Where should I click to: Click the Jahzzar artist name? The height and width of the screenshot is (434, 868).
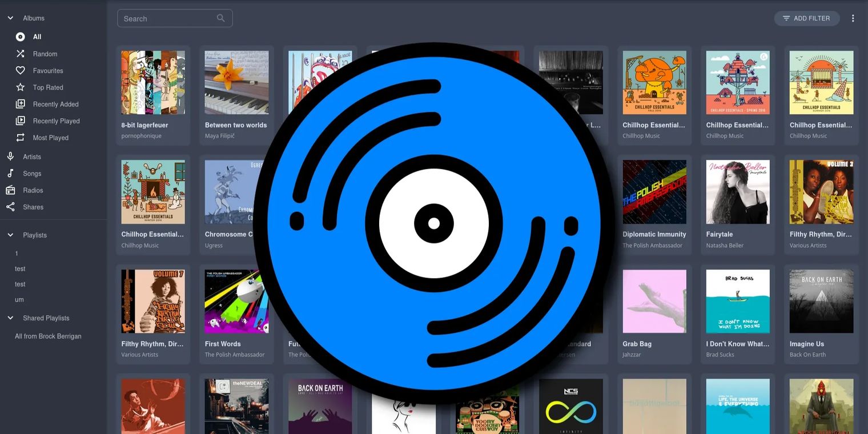point(632,355)
